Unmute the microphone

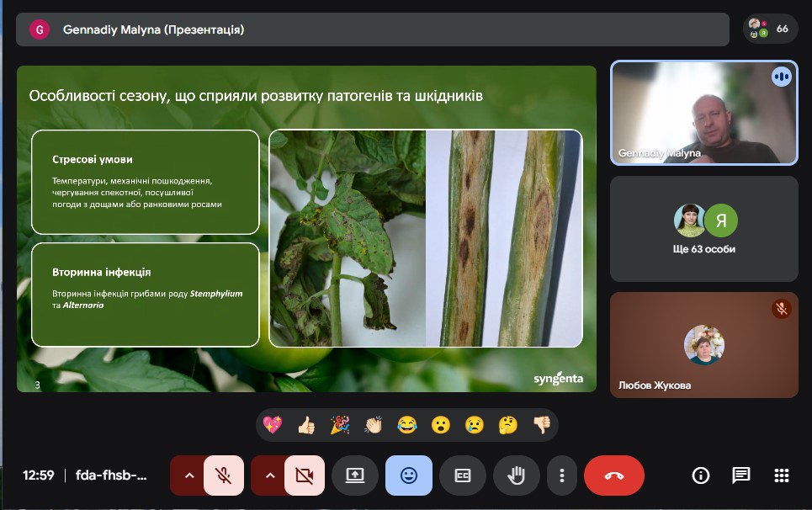pyautogui.click(x=224, y=475)
